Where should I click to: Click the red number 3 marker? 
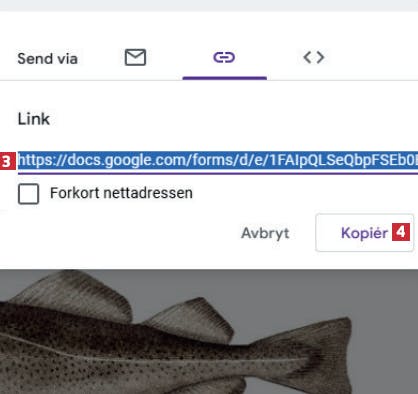[7, 161]
